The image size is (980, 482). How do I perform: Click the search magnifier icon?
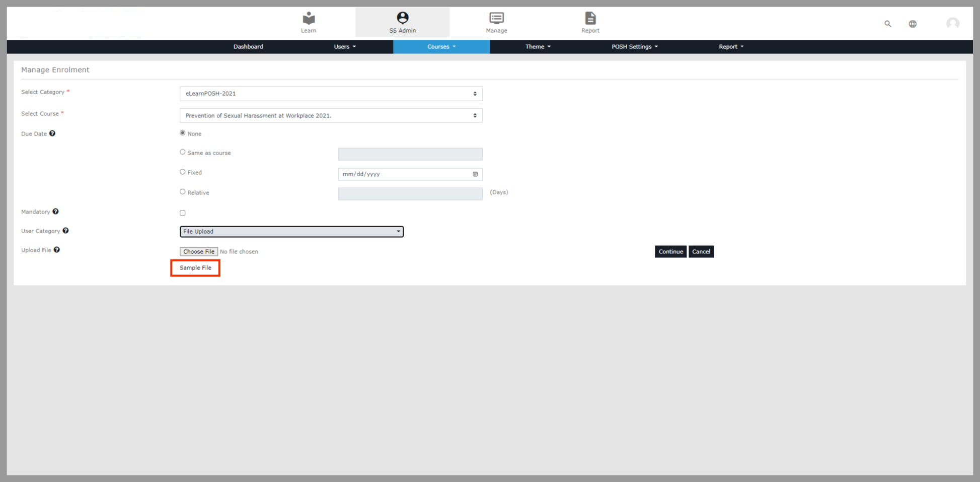pos(887,24)
